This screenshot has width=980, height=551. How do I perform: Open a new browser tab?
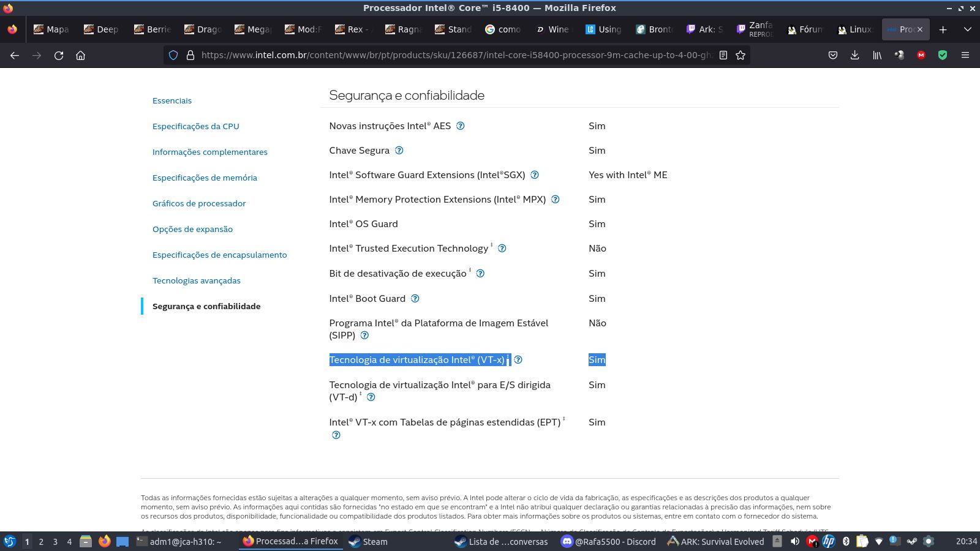pyautogui.click(x=943, y=29)
